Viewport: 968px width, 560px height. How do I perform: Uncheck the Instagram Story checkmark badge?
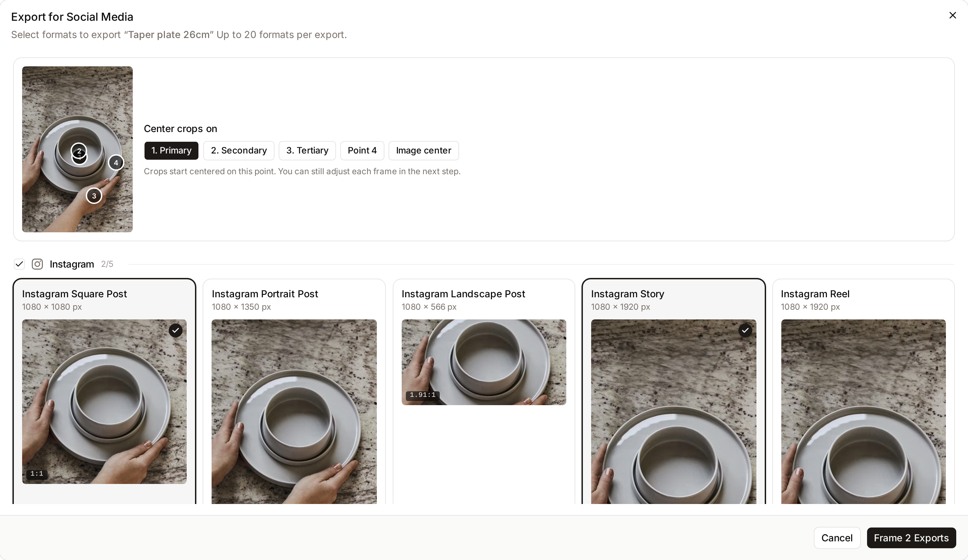(745, 330)
